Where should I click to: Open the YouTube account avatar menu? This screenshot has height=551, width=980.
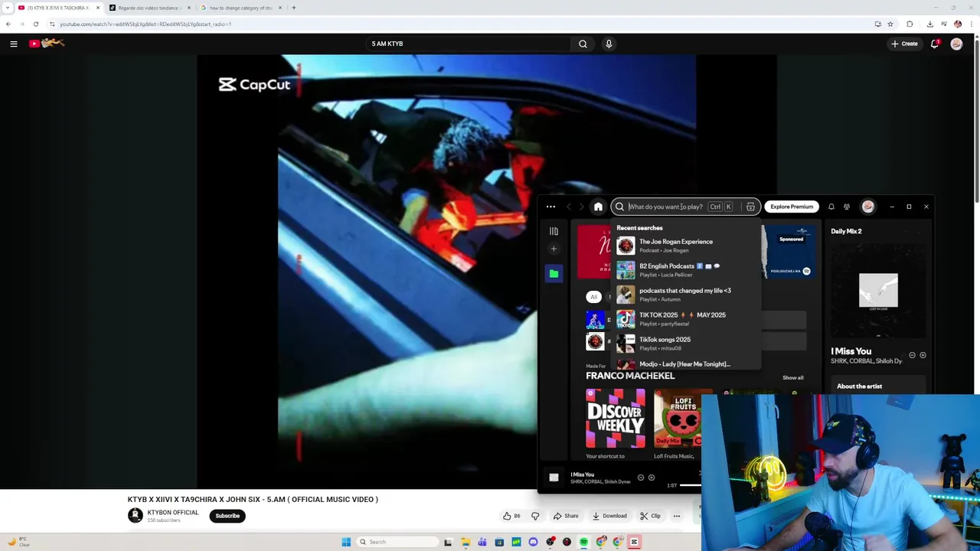(956, 44)
